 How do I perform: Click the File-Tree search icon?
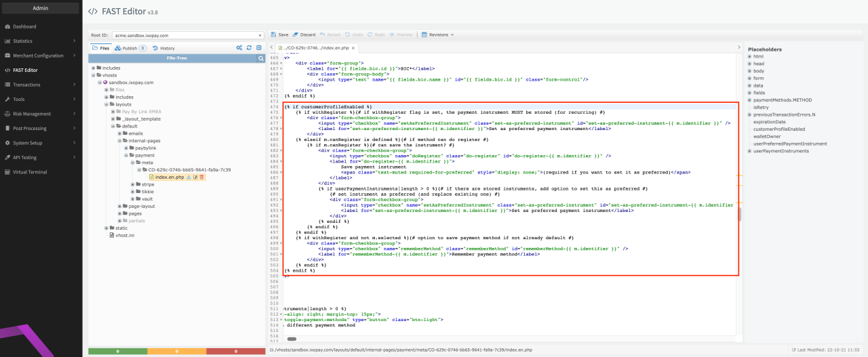coord(260,58)
